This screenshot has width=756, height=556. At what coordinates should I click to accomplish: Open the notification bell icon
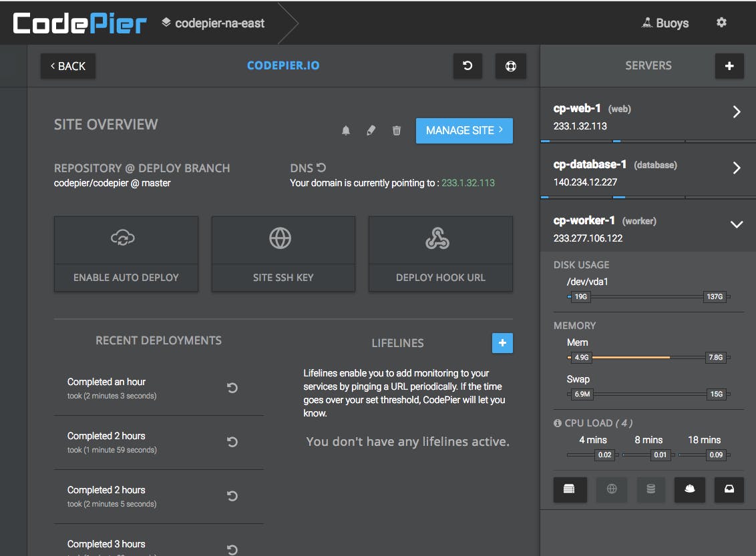346,131
